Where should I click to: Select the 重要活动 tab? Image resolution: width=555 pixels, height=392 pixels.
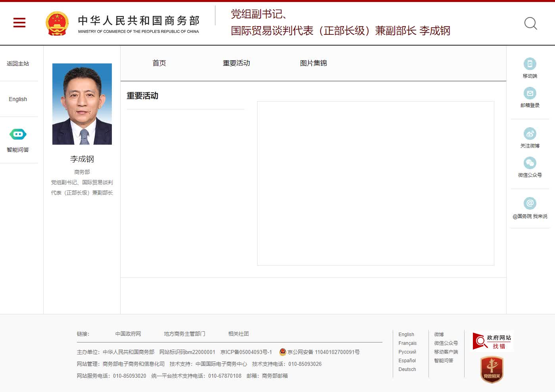click(236, 63)
